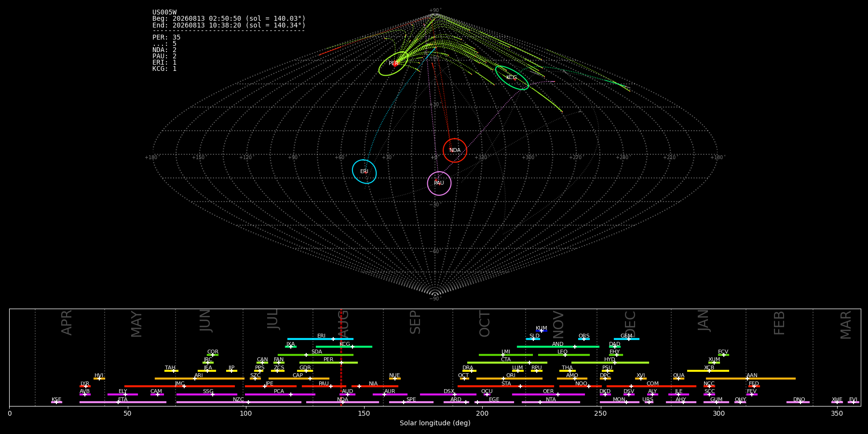Select the yellow-green PER radiant ellipse
Viewport: 868px width, 434px height.
(x=393, y=64)
